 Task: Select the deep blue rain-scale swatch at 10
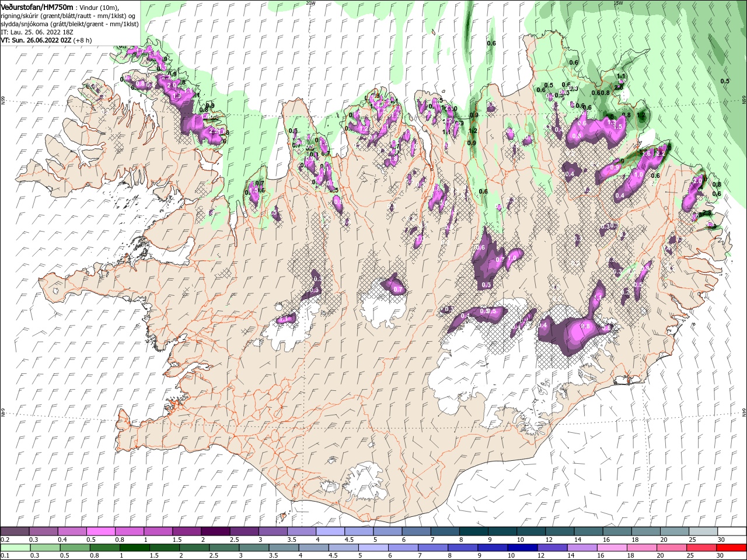(x=522, y=548)
